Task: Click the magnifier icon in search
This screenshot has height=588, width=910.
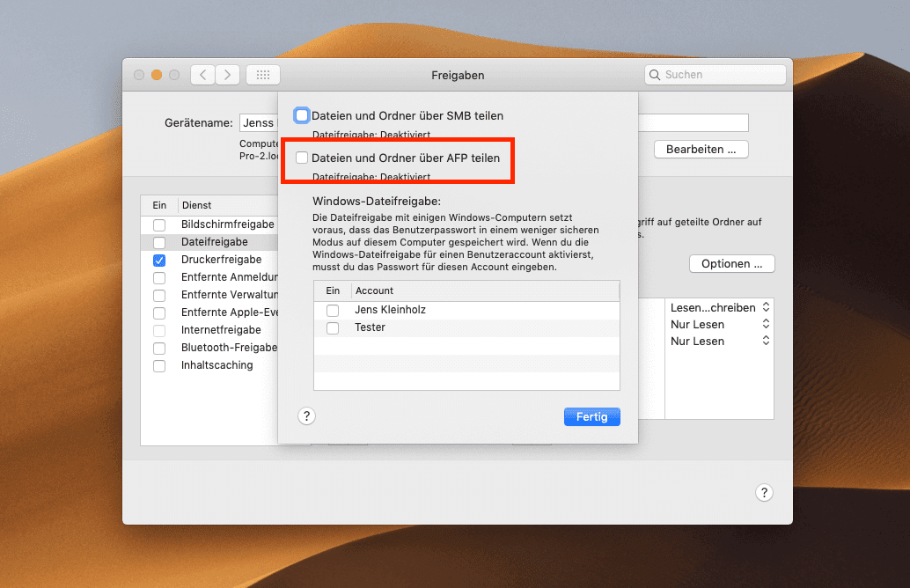Action: point(655,75)
